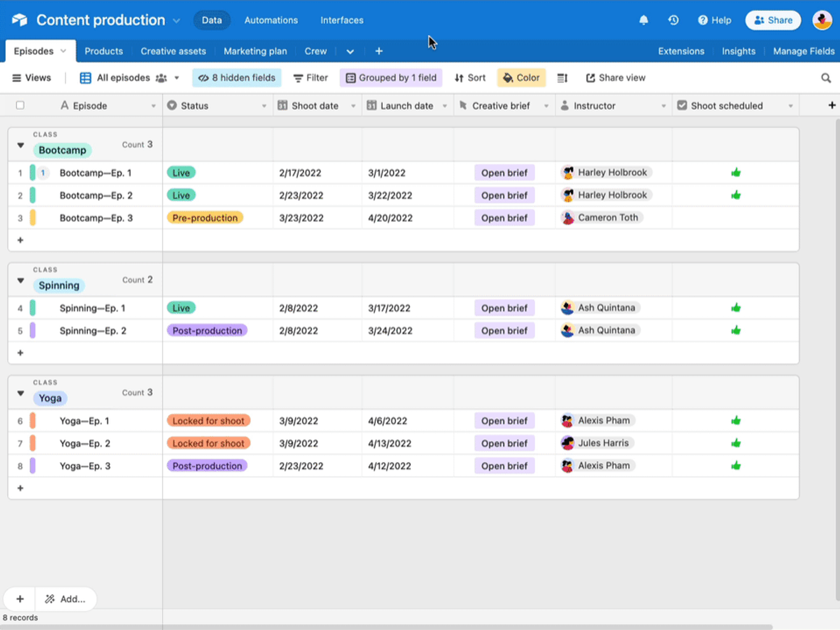The image size is (840, 630).
Task: Open the row height icon
Action: point(562,78)
